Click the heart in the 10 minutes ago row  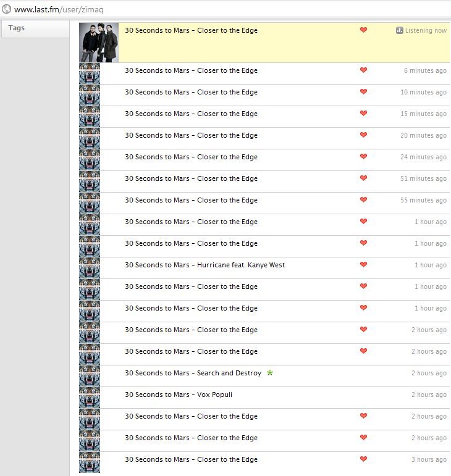click(363, 91)
